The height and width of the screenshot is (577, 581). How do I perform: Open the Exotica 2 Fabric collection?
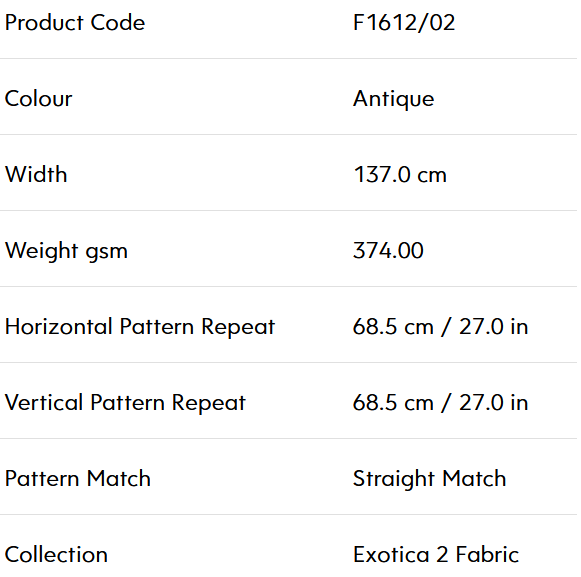point(436,555)
